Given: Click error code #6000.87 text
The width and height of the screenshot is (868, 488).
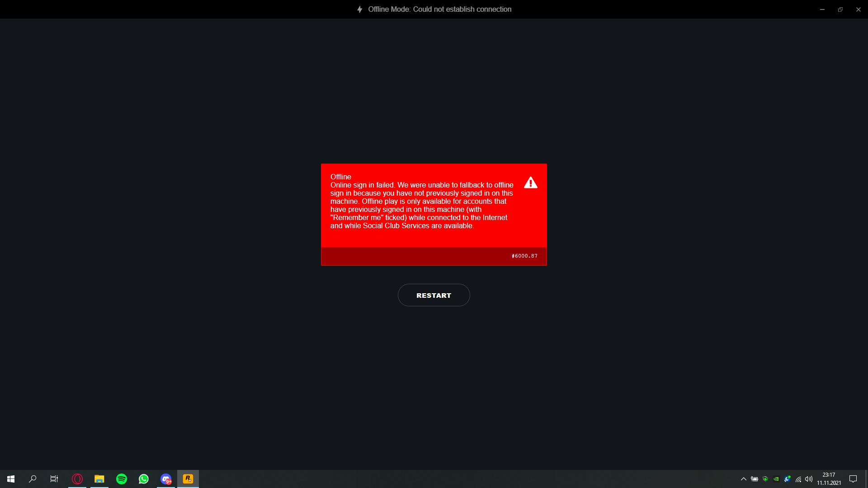Looking at the screenshot, I should pos(524,256).
